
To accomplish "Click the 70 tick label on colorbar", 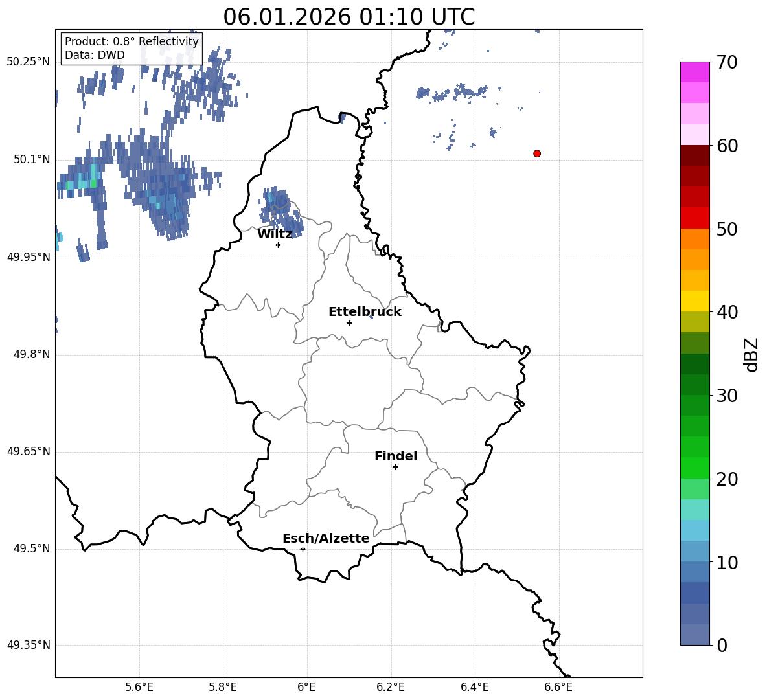I will [x=727, y=63].
